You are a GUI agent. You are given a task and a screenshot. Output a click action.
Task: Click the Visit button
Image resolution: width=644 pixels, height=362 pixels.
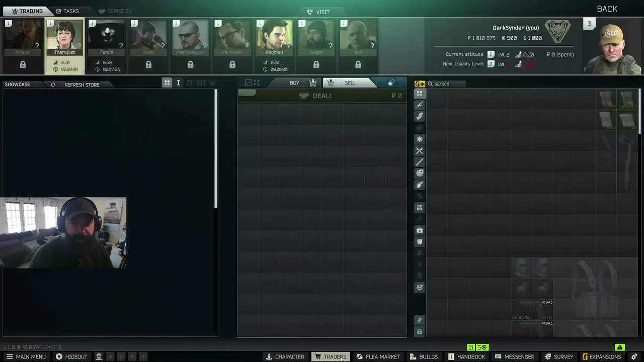point(318,12)
